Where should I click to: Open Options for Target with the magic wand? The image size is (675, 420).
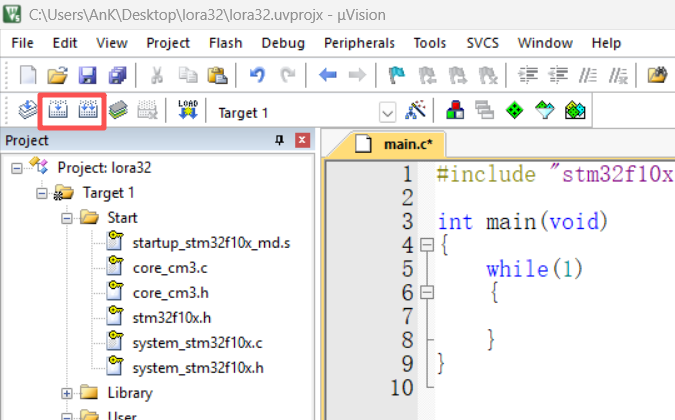[x=415, y=110]
